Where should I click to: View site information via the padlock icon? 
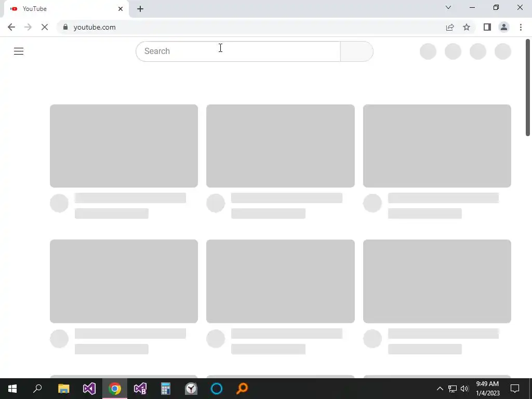click(65, 27)
